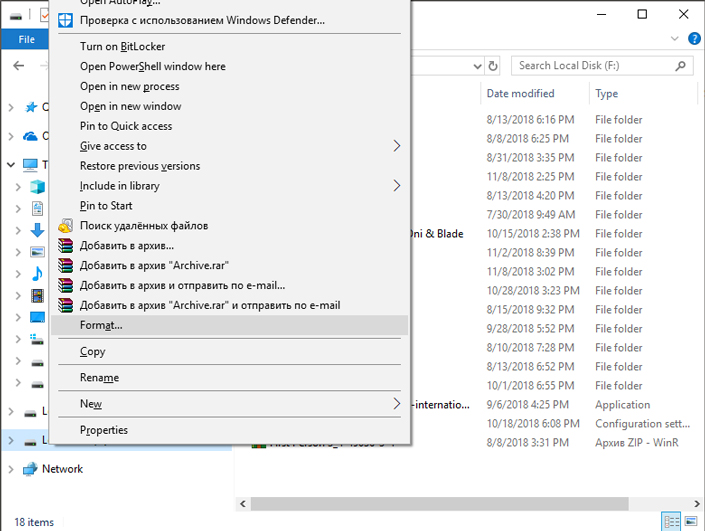Open the New submenu entry

(229, 404)
